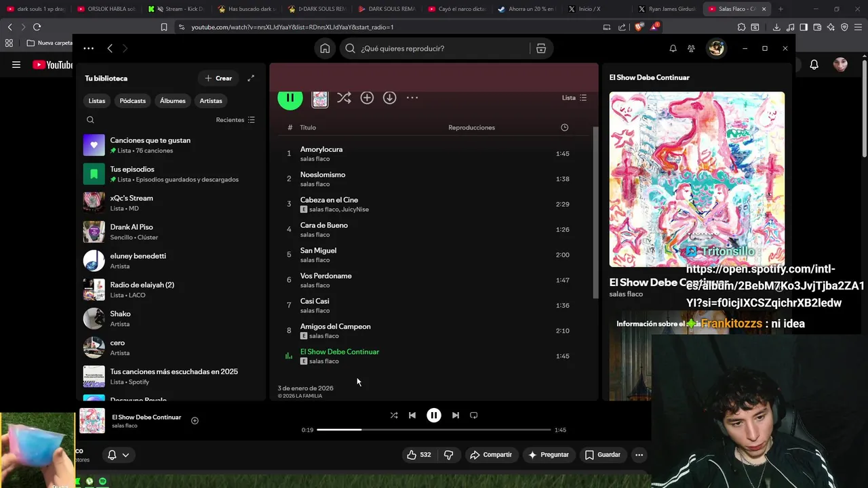Reload the browser page

[x=37, y=27]
